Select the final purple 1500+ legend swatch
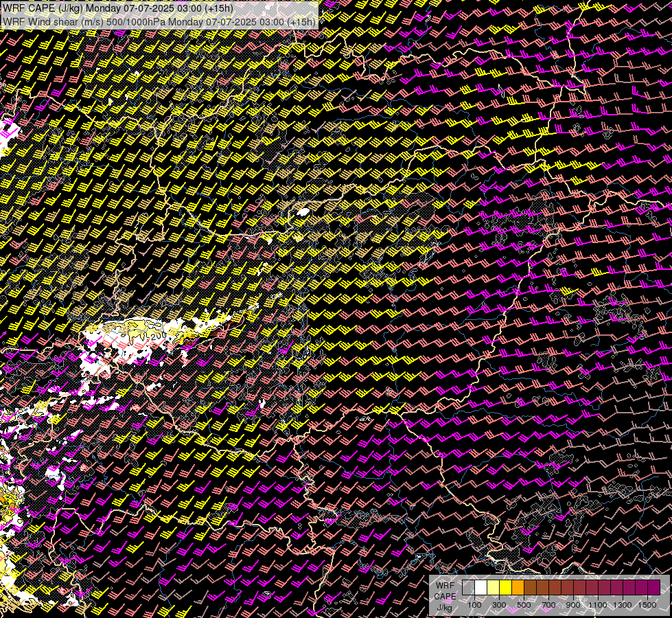The image size is (672, 618). click(x=654, y=587)
